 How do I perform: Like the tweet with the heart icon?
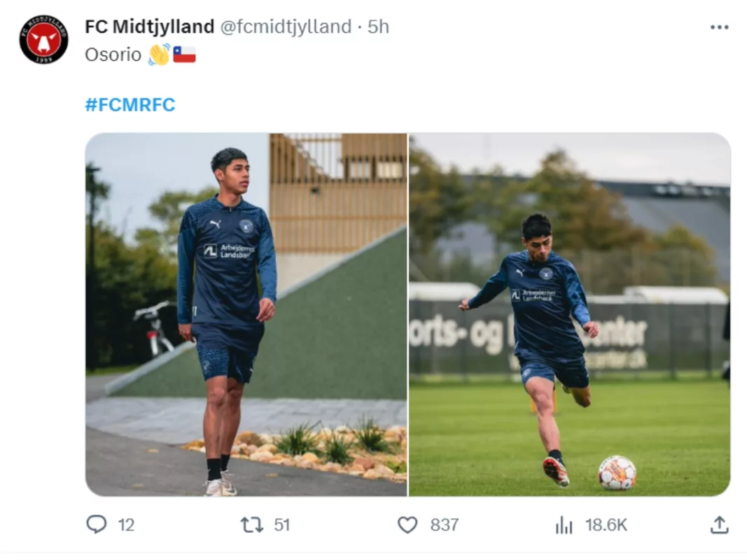point(407,524)
